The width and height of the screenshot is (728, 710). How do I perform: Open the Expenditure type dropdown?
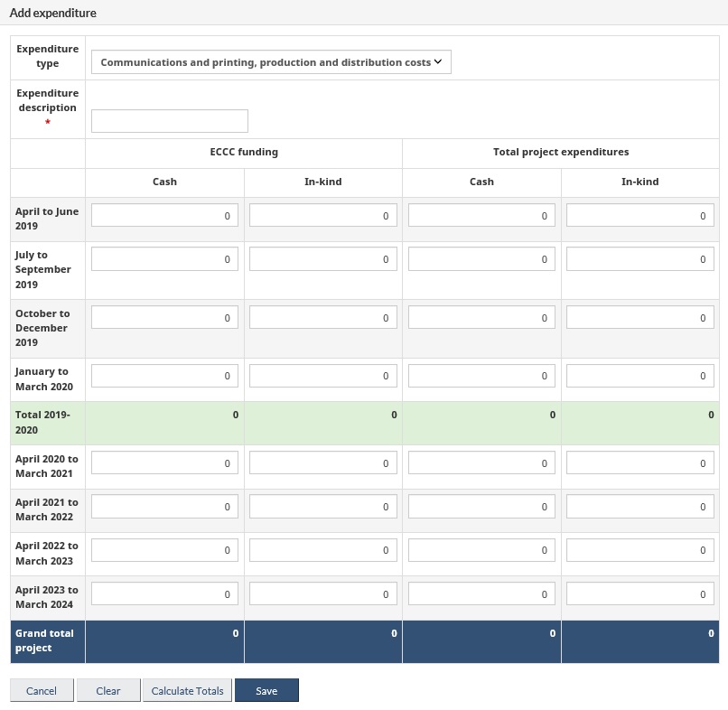click(271, 62)
